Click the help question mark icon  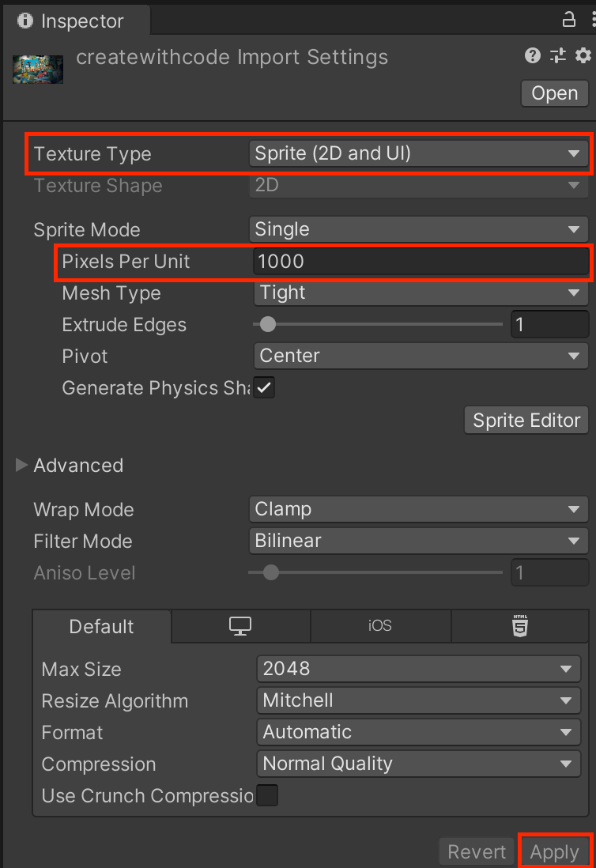click(533, 55)
